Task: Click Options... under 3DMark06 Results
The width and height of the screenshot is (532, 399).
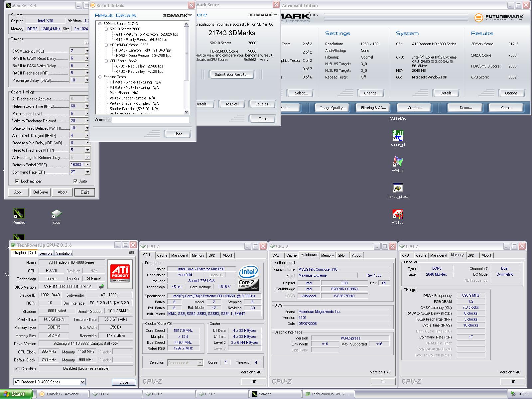Action: [513, 93]
